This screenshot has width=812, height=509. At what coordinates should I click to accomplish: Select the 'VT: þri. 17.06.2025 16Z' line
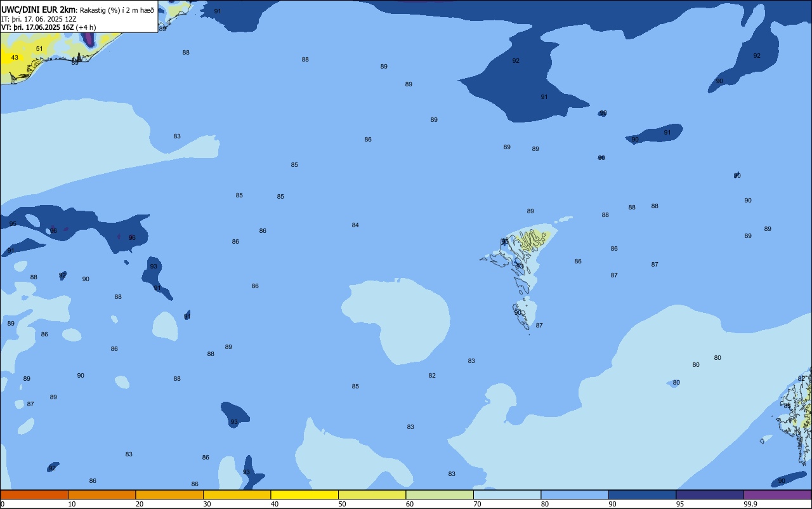[x=37, y=27]
